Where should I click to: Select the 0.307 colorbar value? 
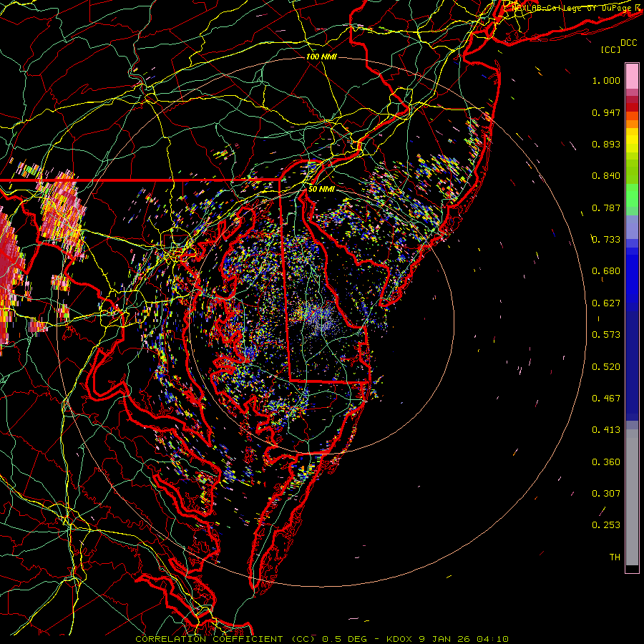(606, 494)
